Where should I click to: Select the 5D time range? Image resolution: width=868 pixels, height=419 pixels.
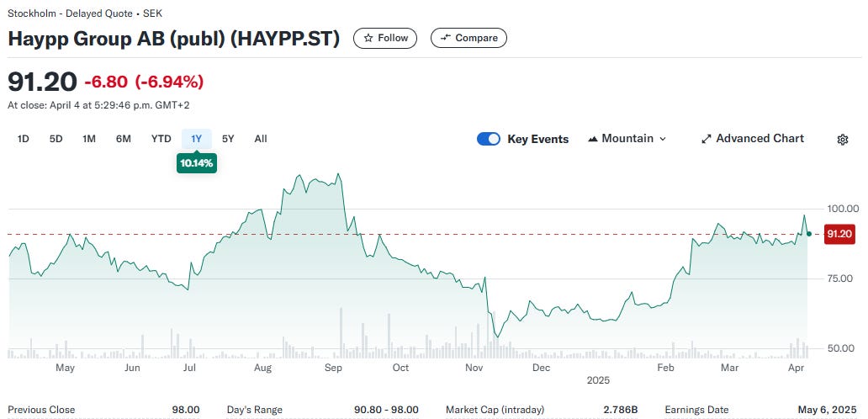56,139
